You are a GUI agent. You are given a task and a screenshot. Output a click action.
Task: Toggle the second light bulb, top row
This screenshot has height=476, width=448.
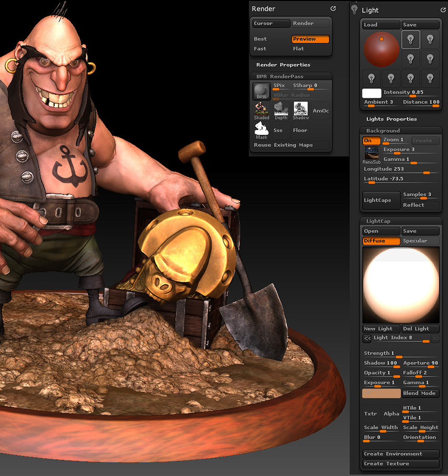coord(430,39)
